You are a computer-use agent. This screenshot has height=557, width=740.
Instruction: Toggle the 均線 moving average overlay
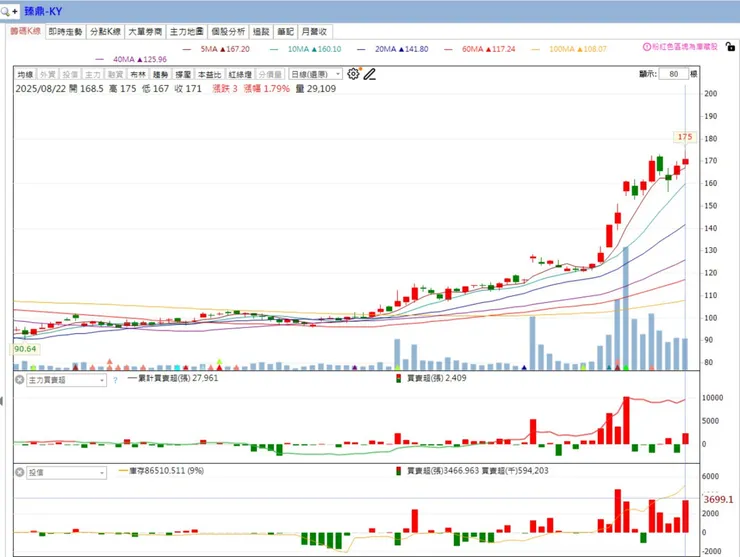pyautogui.click(x=25, y=74)
